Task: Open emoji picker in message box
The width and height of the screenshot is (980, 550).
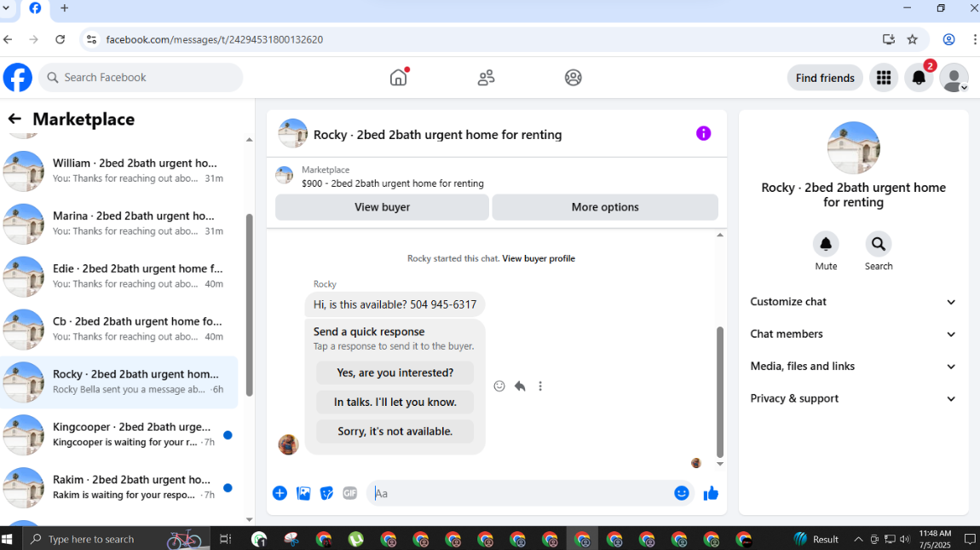Action: [681, 493]
